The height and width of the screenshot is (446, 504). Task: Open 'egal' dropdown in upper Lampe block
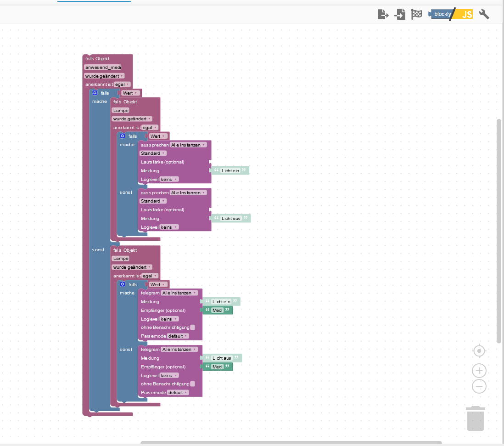pyautogui.click(x=150, y=128)
